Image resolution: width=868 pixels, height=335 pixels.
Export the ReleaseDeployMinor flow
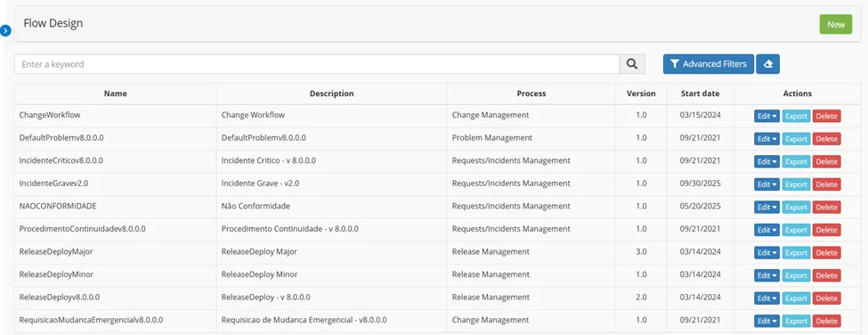(x=797, y=275)
